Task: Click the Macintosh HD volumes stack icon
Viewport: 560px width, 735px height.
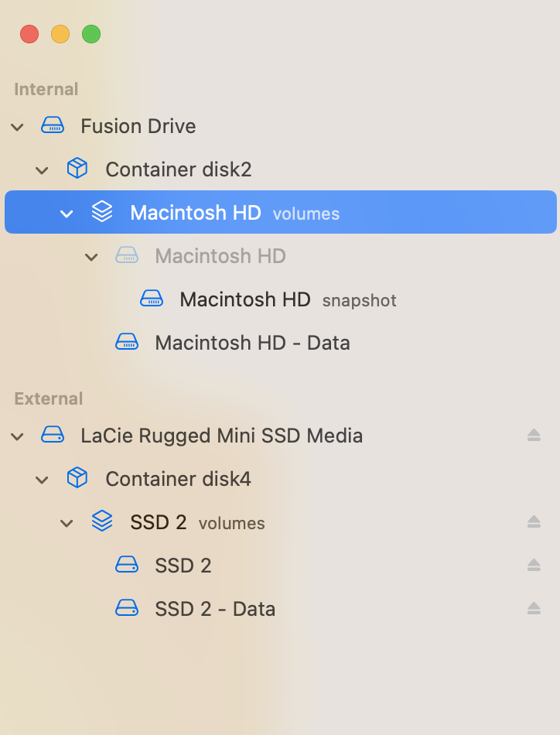Action: tap(102, 212)
